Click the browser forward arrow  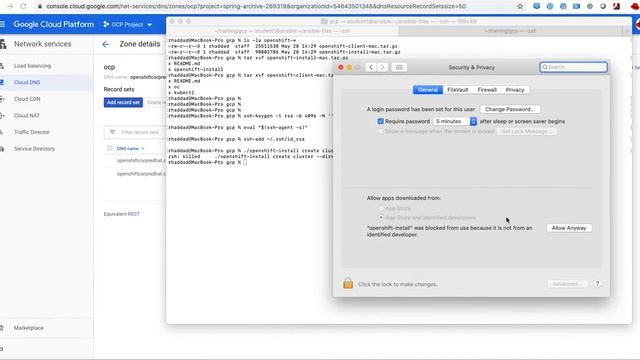coord(10,6)
